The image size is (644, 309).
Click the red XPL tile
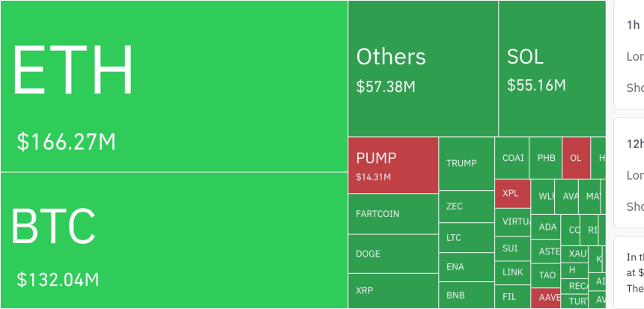click(512, 193)
